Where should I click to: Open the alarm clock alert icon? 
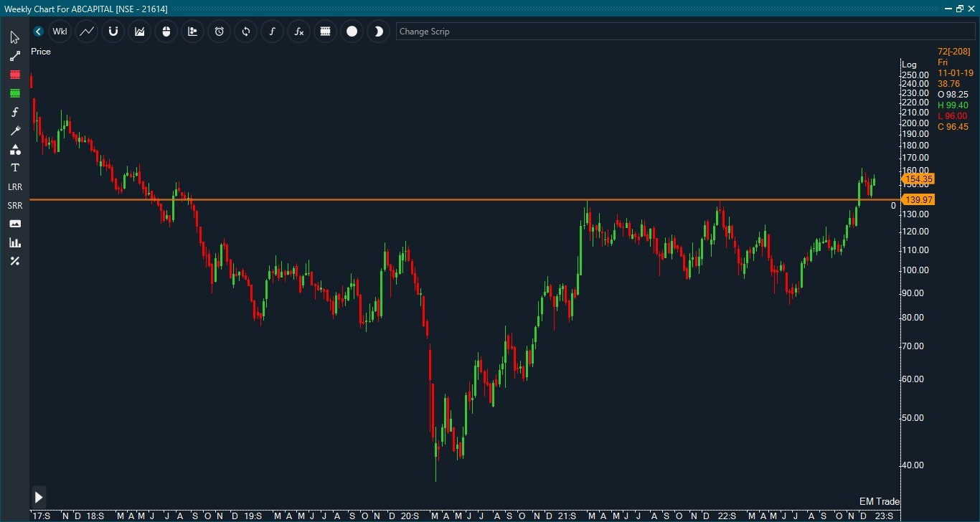tap(219, 32)
